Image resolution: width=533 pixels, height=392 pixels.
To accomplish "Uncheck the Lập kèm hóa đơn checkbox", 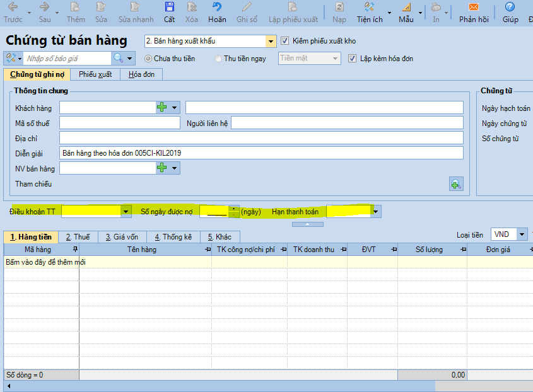I will pos(353,59).
